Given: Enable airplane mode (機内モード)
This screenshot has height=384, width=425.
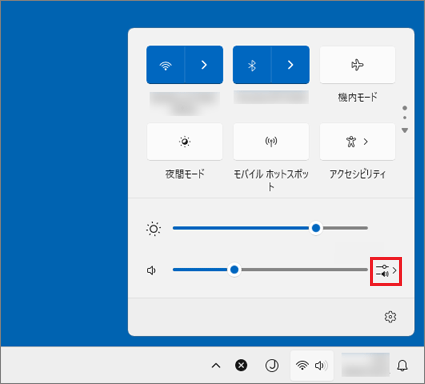Looking at the screenshot, I should (357, 65).
